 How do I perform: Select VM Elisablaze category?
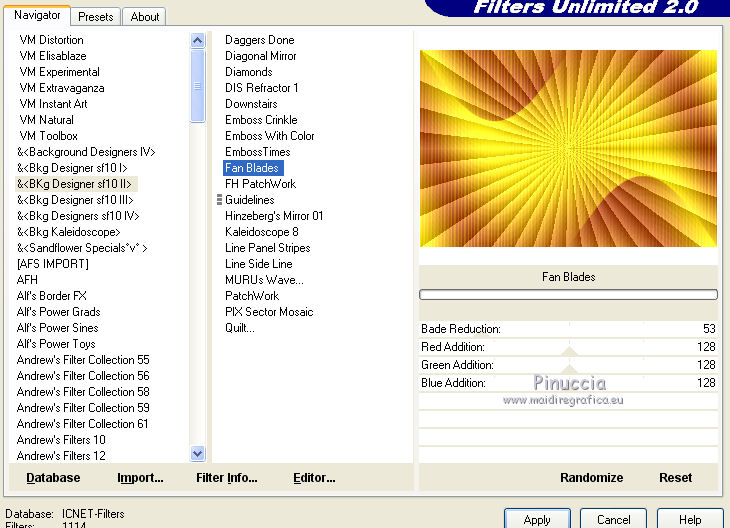pyautogui.click(x=53, y=56)
